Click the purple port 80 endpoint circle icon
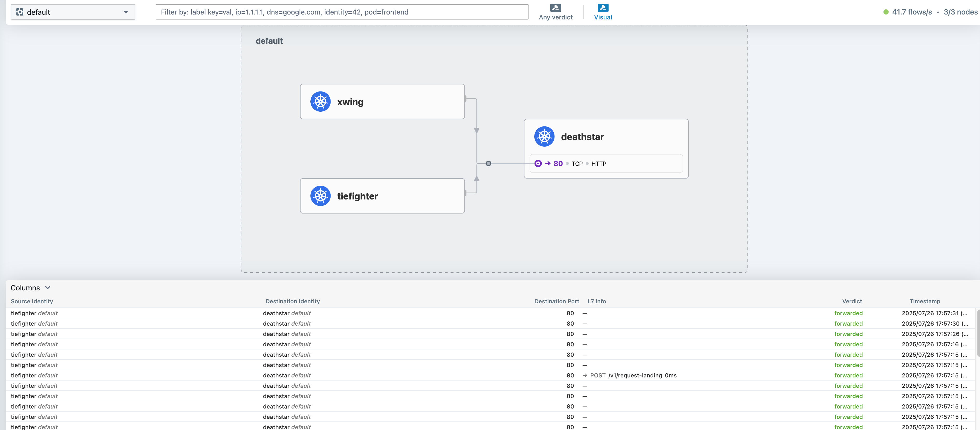 click(538, 164)
